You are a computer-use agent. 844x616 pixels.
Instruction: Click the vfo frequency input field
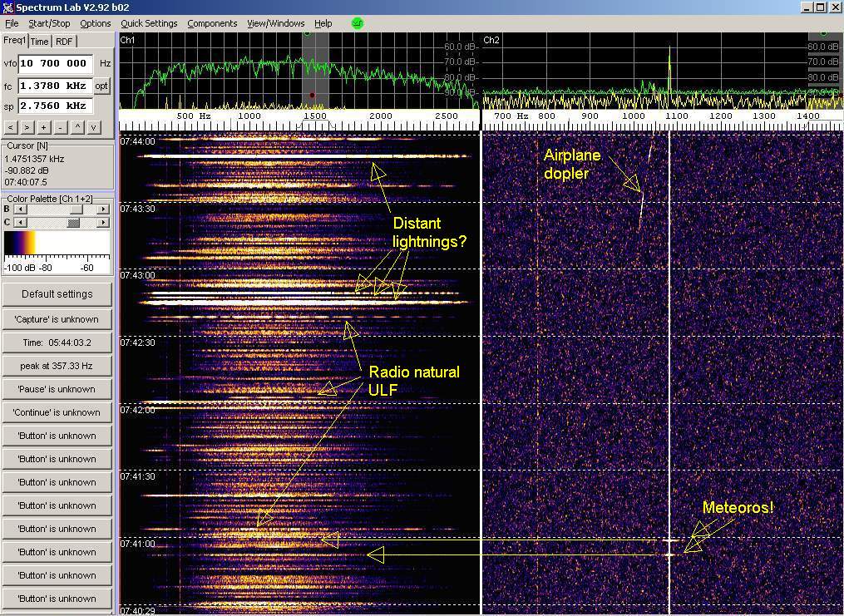click(55, 63)
